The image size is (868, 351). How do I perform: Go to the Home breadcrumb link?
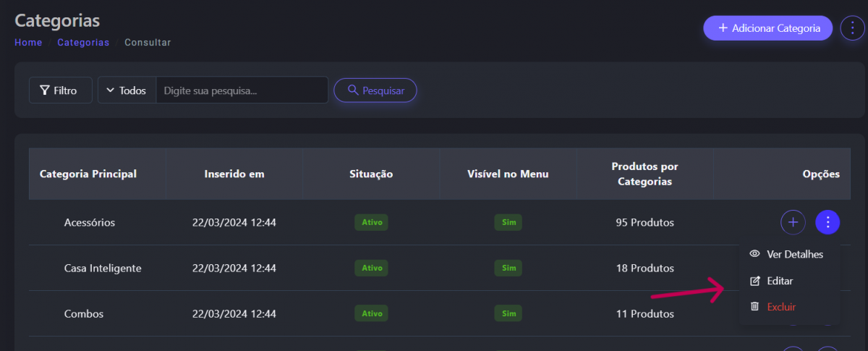tap(28, 43)
